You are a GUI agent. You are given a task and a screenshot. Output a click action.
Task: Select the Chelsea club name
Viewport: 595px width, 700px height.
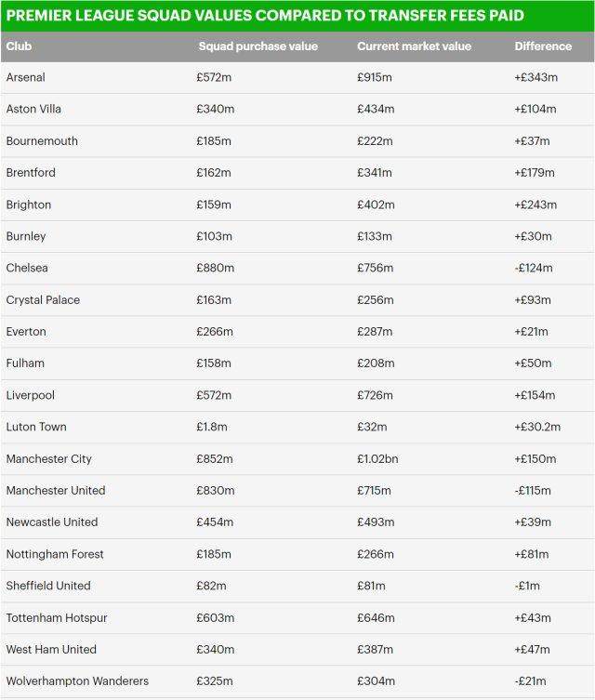[x=27, y=268]
